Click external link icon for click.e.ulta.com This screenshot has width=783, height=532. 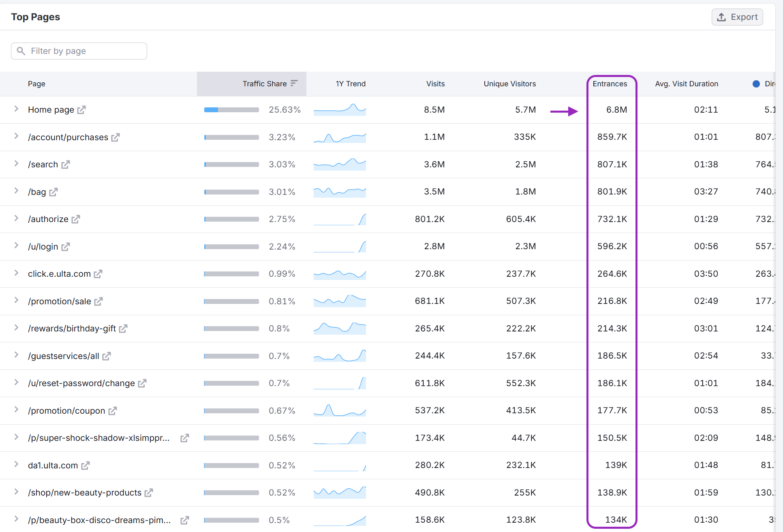click(x=98, y=274)
